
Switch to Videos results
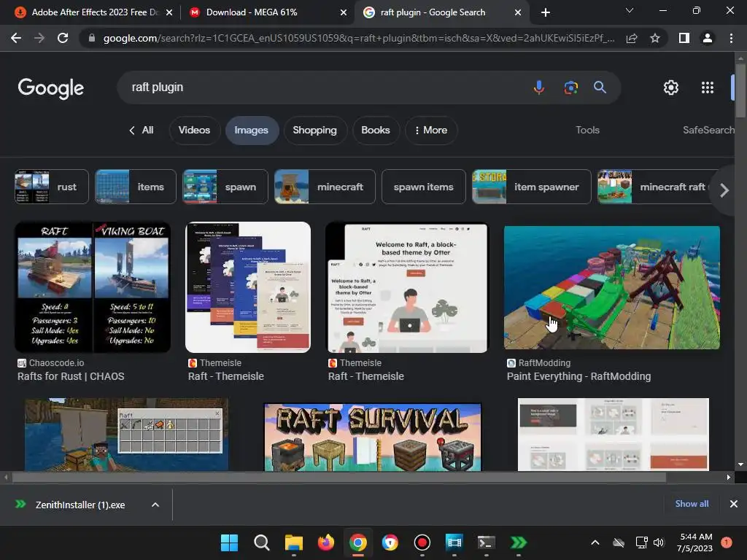(194, 131)
